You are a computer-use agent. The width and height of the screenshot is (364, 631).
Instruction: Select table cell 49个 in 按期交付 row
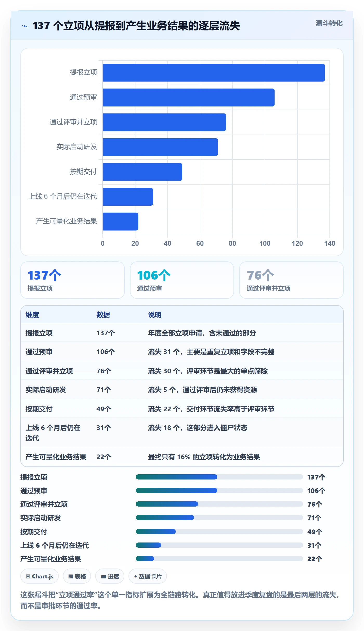click(103, 409)
